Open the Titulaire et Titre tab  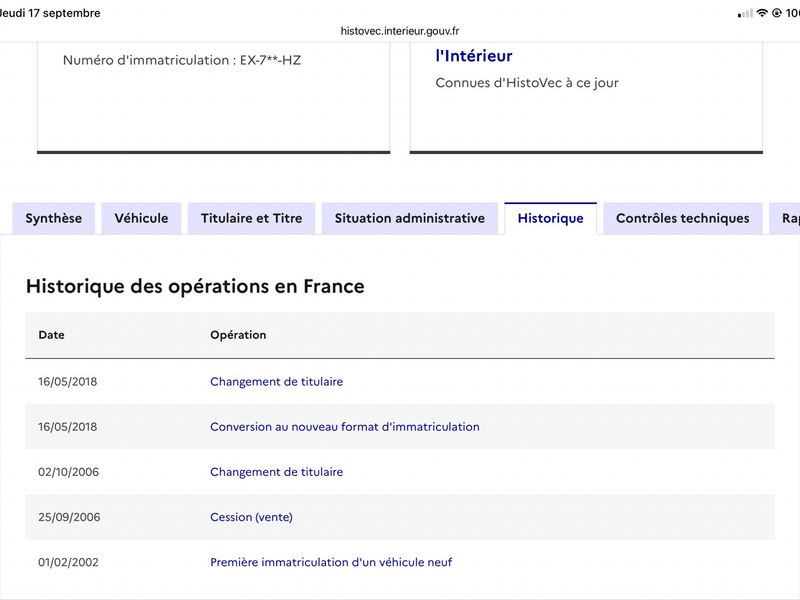(x=252, y=218)
